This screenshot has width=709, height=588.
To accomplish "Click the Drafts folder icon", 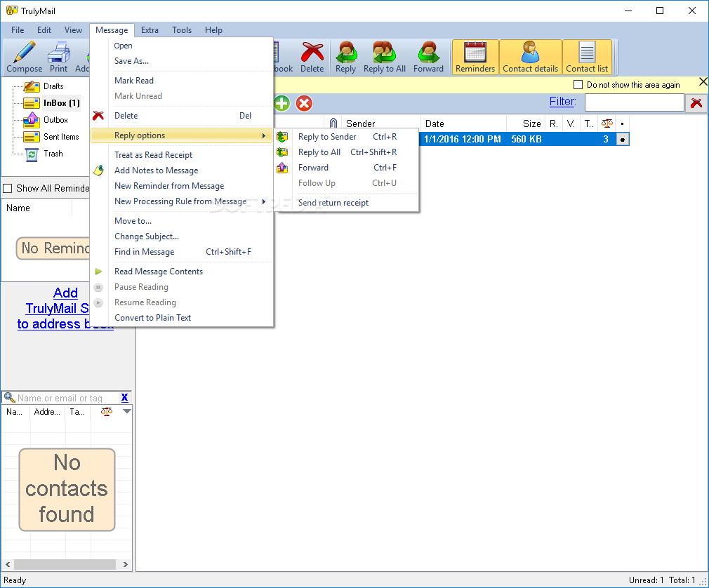I will [32, 86].
